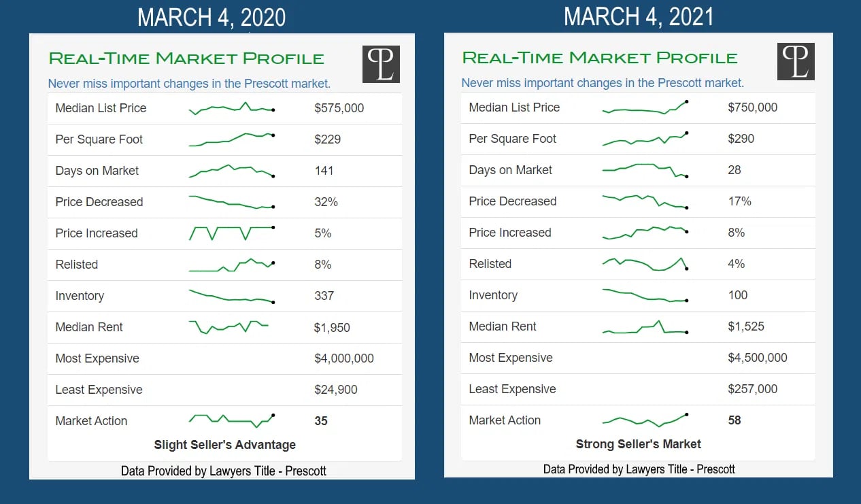Click the 2020 Median List Price sparkline
Image resolution: width=861 pixels, height=504 pixels.
pyautogui.click(x=231, y=108)
